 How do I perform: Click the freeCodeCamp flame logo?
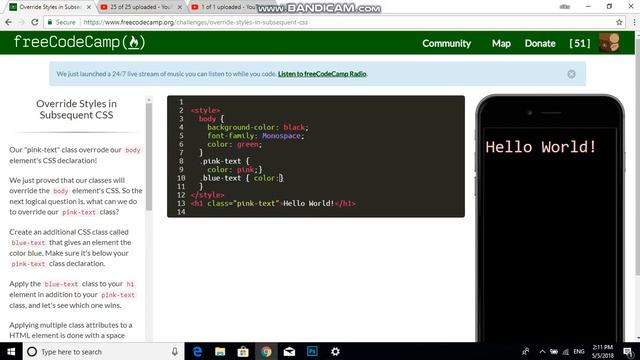point(79,42)
